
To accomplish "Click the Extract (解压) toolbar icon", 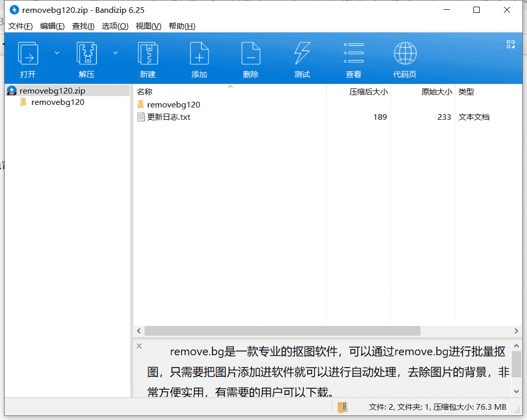I will pyautogui.click(x=86, y=53).
